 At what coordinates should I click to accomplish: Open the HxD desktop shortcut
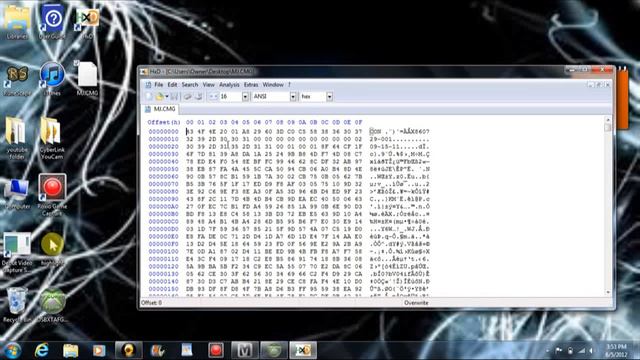[x=87, y=24]
